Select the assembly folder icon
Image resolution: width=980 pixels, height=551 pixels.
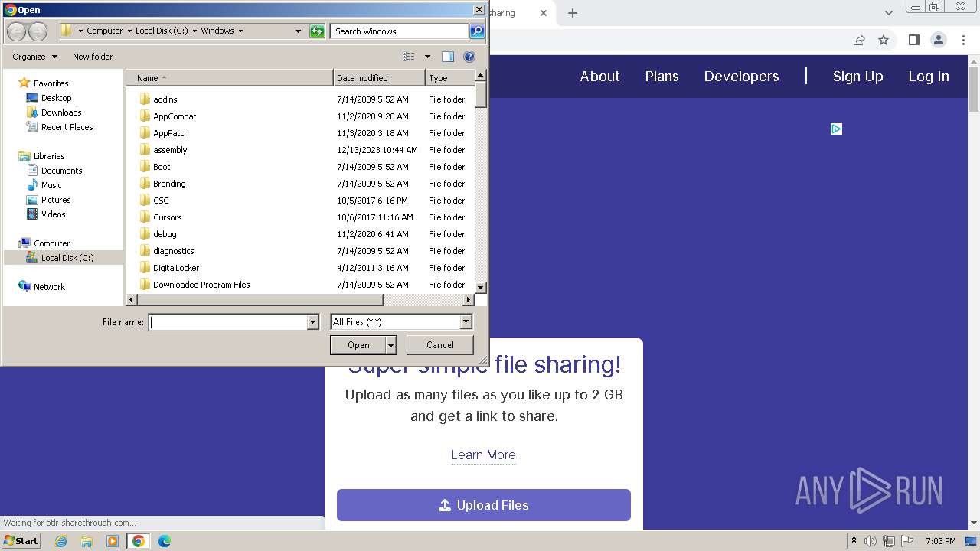click(x=145, y=150)
